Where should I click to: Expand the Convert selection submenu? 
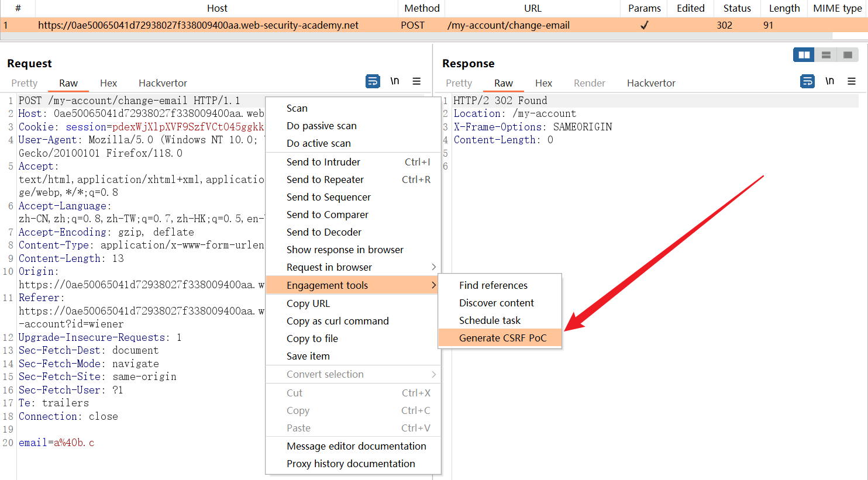coord(433,374)
